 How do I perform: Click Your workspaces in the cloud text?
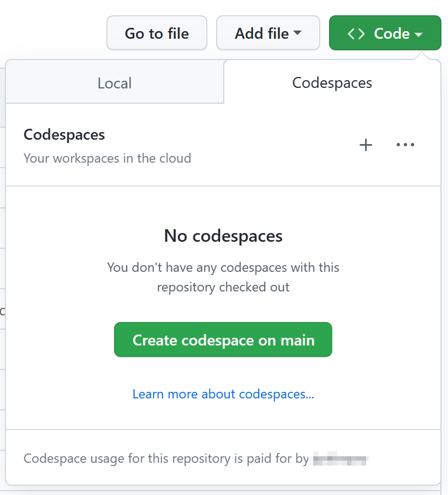[107, 158]
